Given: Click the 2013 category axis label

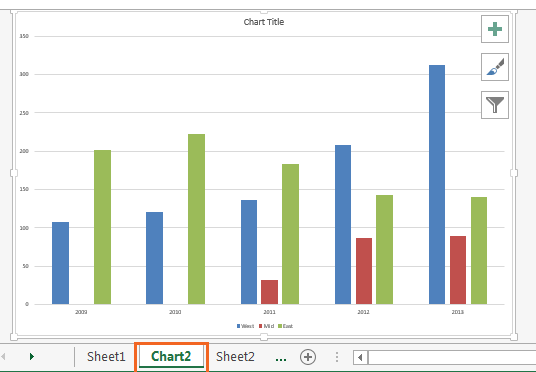Looking at the screenshot, I should 458,312.
